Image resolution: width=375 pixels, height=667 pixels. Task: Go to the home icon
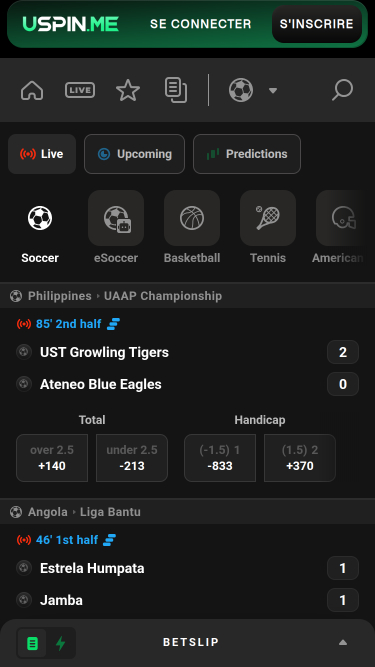[32, 90]
